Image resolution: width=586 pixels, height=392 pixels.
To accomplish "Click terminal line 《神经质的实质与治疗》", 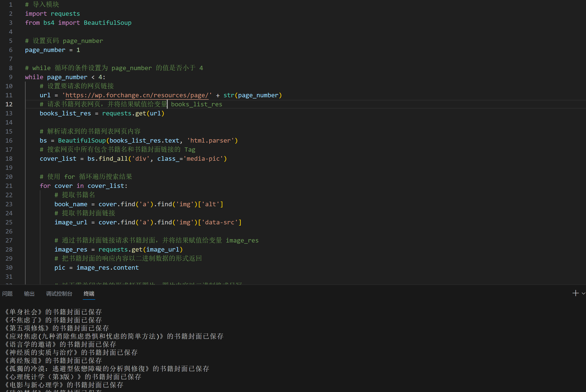I will tap(71, 352).
